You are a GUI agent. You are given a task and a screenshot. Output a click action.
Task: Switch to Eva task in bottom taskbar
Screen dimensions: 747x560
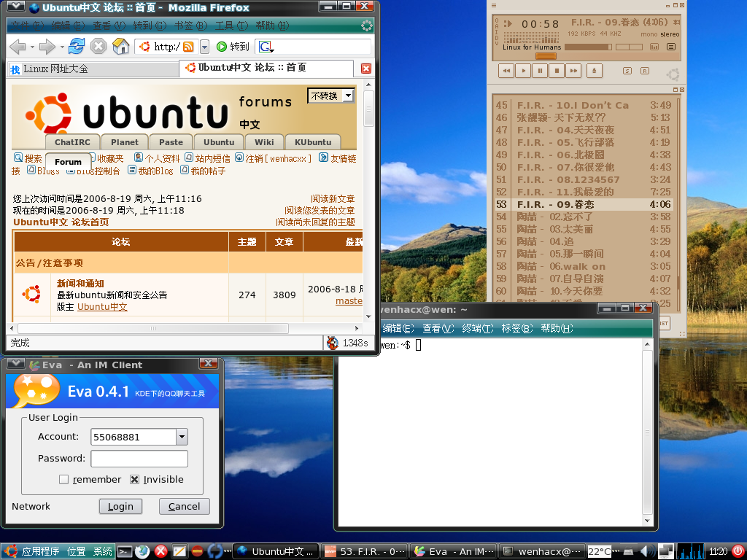pos(454,551)
